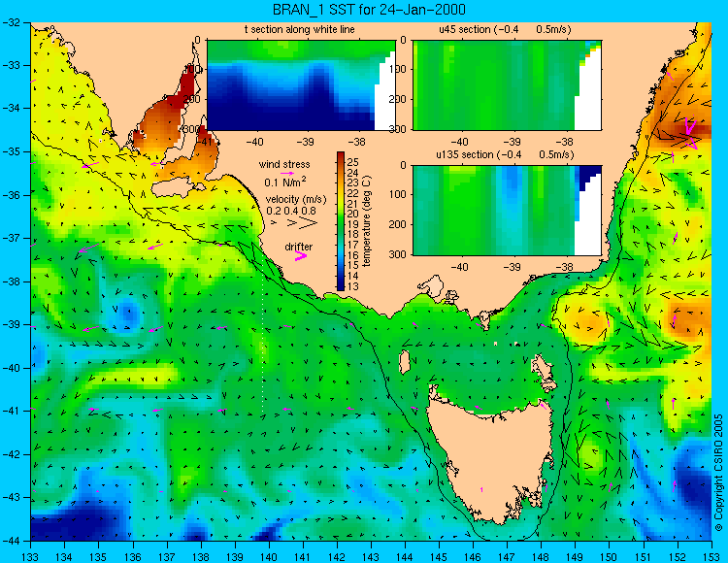Open the u45 section inset plot
The height and width of the screenshot is (563, 728).
click(507, 85)
